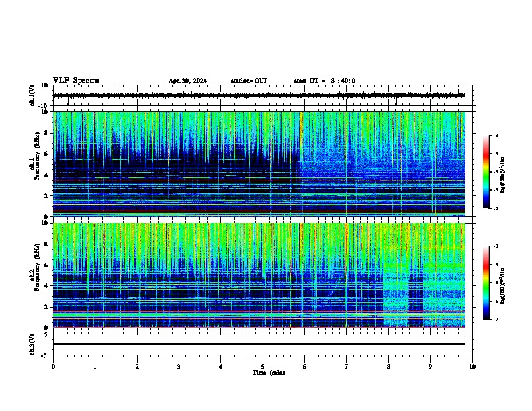The image size is (532, 411).
Task: Click the ch.1 voltage waveform trace
Action: tap(259, 95)
